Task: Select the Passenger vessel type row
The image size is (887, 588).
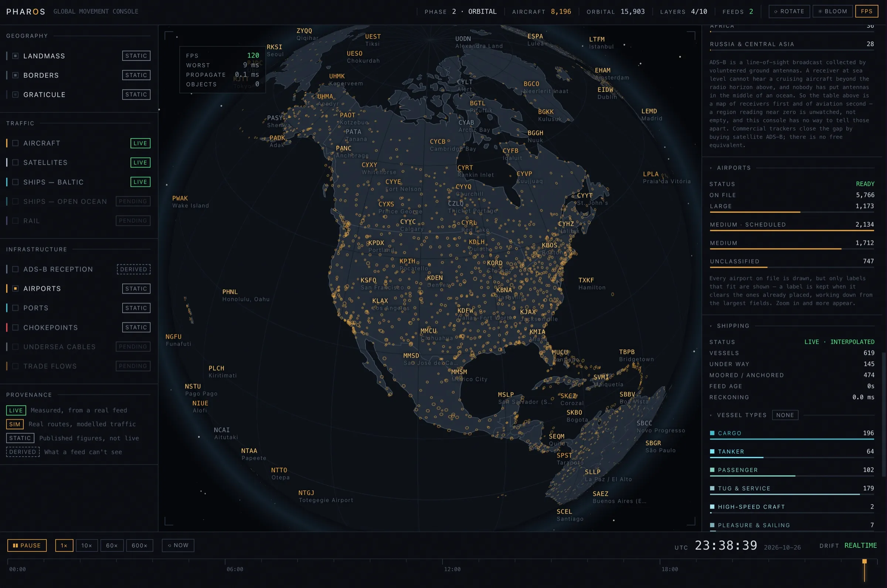Action: point(792,471)
